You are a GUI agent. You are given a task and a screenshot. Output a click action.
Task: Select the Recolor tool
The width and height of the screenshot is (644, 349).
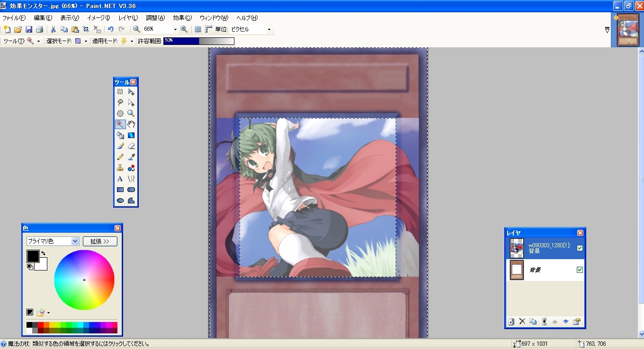pos(131,168)
